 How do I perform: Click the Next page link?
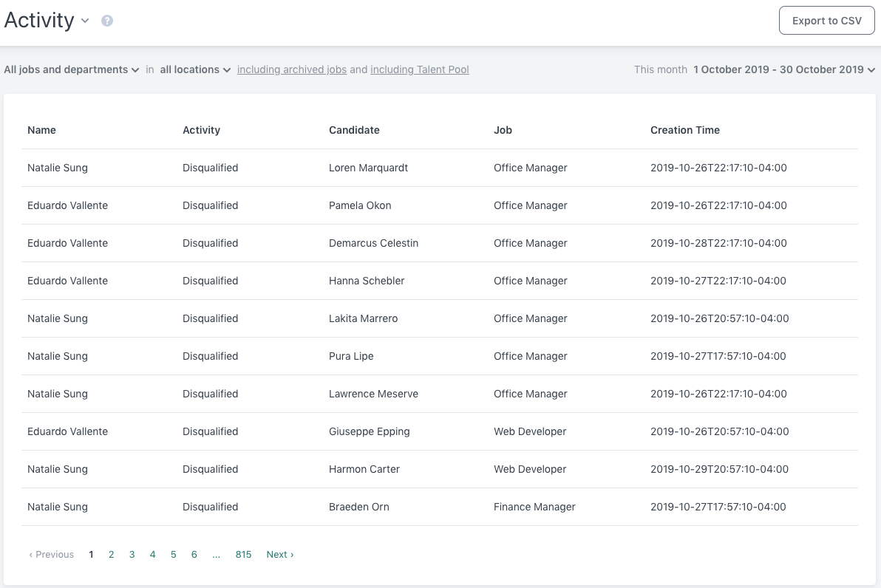click(x=280, y=554)
